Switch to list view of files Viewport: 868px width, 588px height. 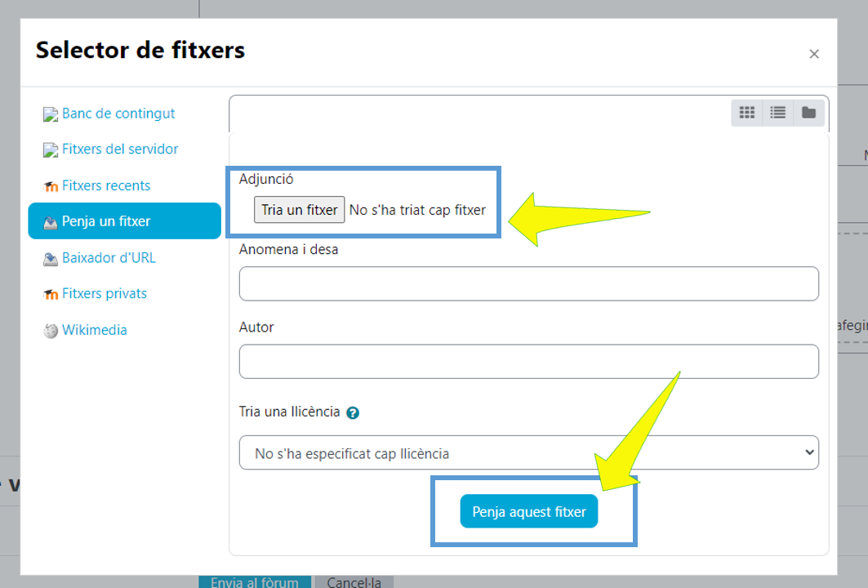tap(777, 113)
